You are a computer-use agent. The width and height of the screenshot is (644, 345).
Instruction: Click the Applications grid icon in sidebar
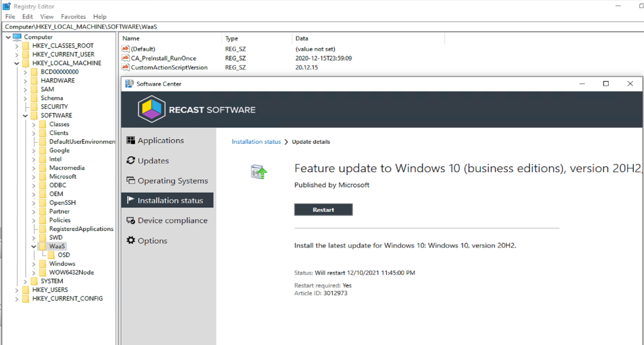pos(131,140)
